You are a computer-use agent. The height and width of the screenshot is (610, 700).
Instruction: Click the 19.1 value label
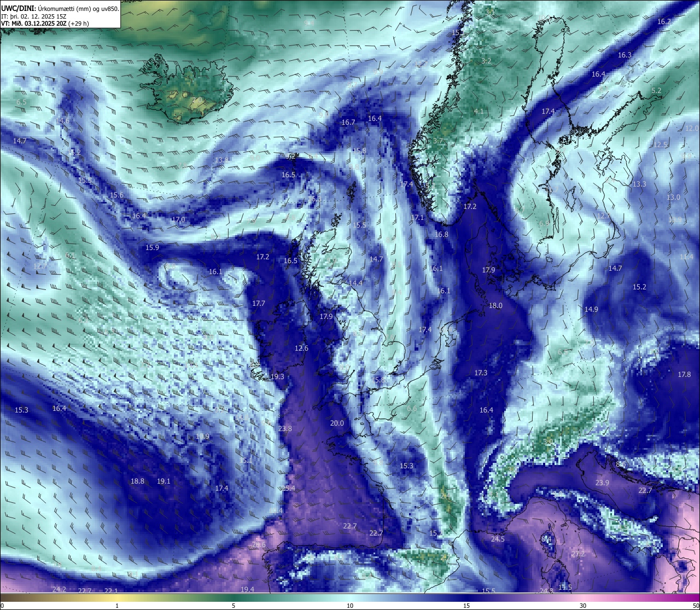[x=164, y=481]
